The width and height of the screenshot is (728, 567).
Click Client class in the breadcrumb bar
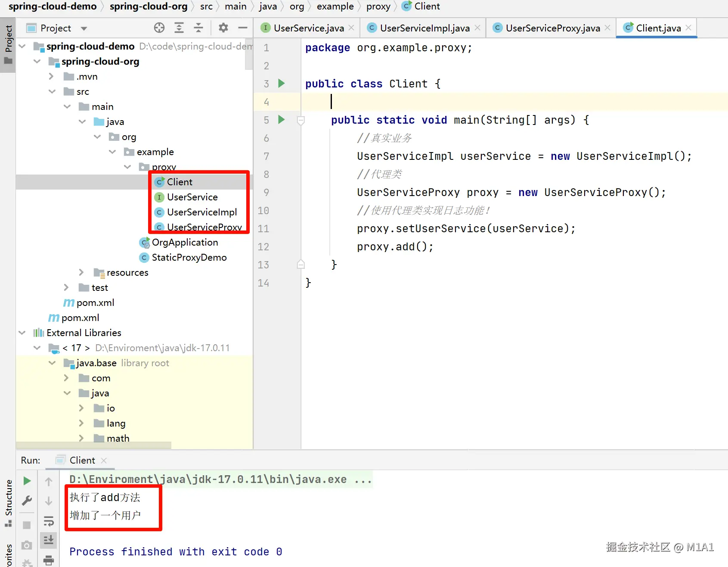tap(421, 6)
